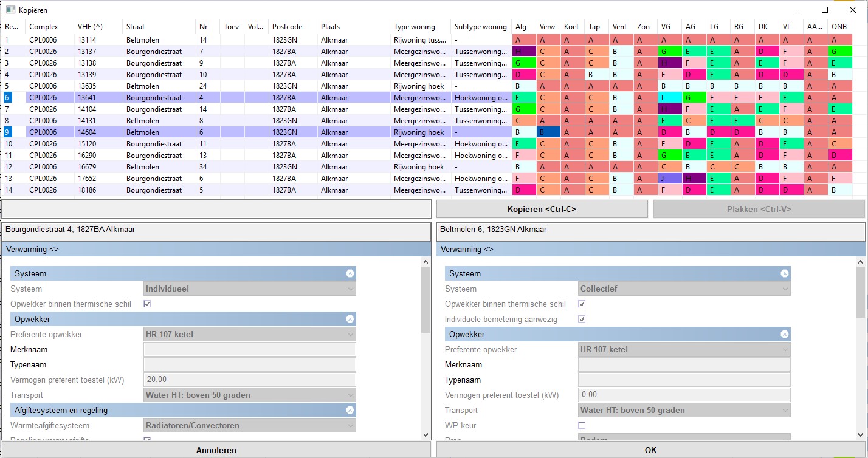
Task: Click the Beltmolen 6 panel vertical scrollbar thumb
Action: (x=861, y=292)
